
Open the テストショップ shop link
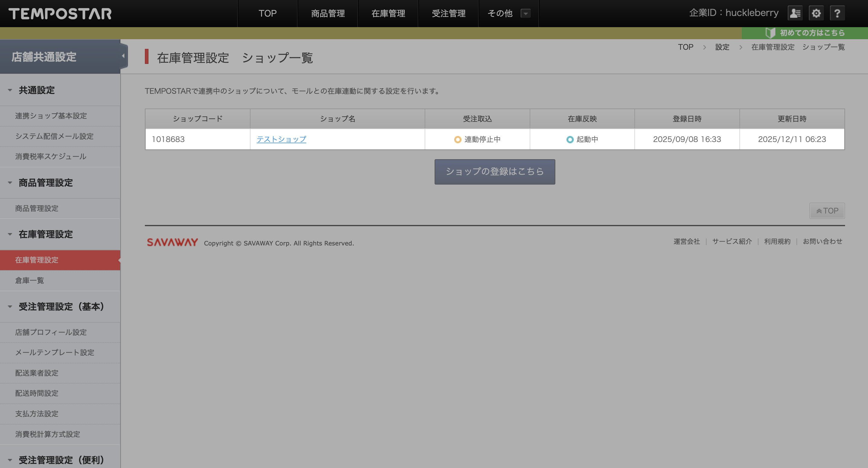pos(281,139)
